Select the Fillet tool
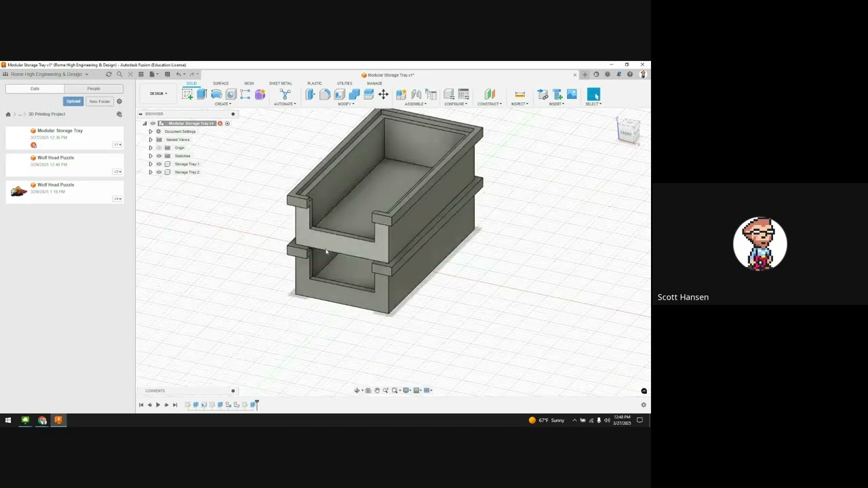 pos(325,94)
